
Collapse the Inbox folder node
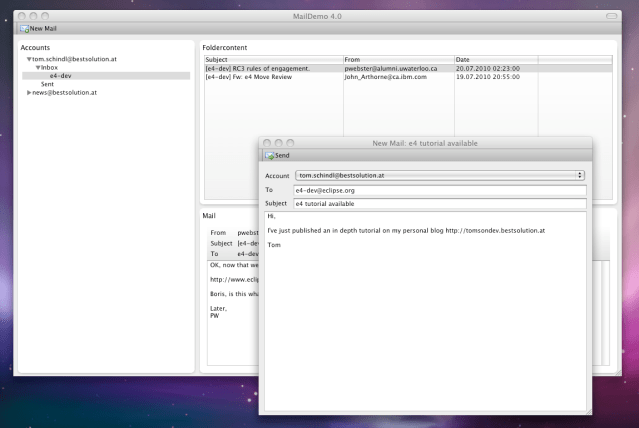point(38,67)
